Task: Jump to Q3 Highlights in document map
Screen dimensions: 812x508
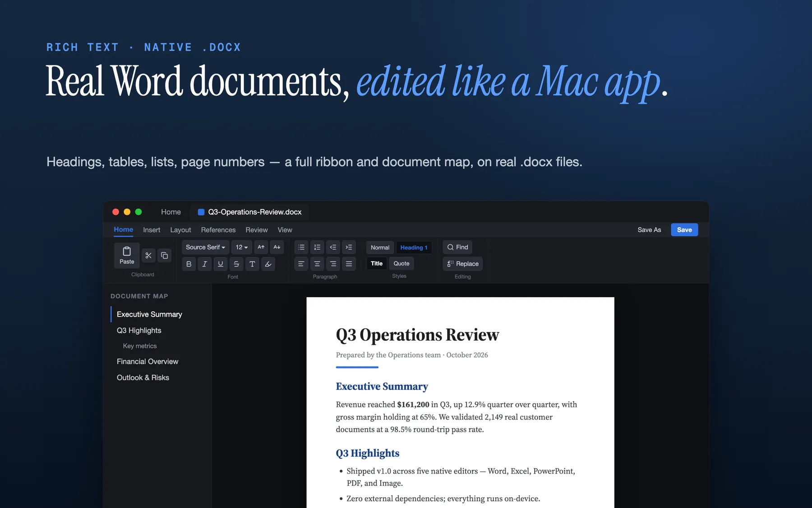Action: pos(139,331)
